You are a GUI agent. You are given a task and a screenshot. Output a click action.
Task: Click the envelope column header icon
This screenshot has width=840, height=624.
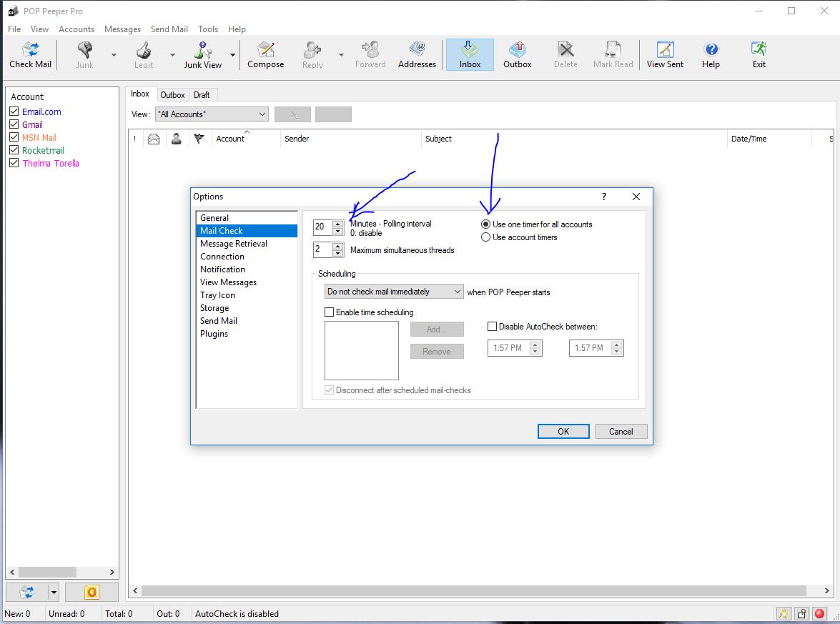pyautogui.click(x=154, y=139)
